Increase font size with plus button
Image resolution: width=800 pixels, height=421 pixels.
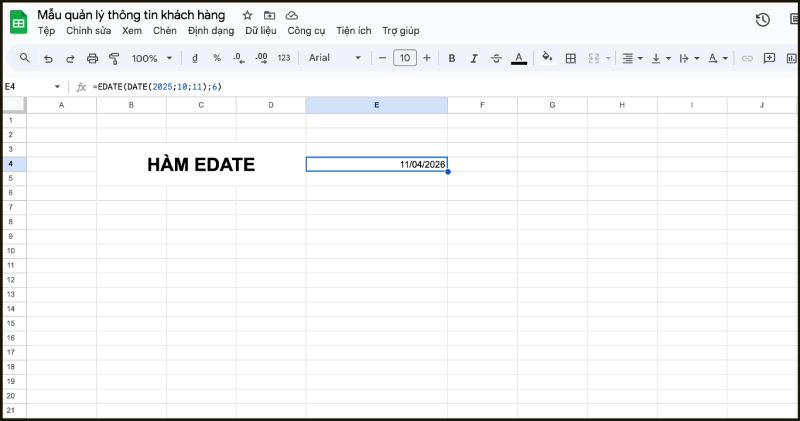point(427,58)
